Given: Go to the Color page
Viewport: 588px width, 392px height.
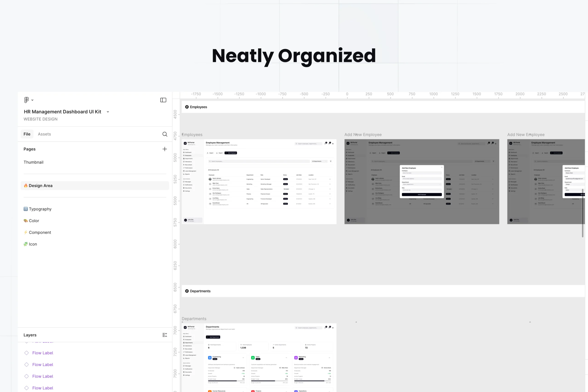Looking at the screenshot, I should point(34,221).
